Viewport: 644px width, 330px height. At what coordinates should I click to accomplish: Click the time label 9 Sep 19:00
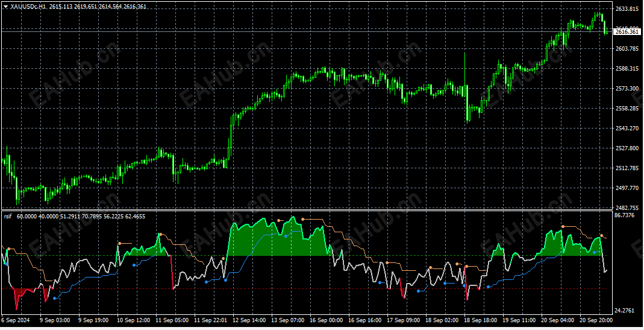[x=93, y=320]
